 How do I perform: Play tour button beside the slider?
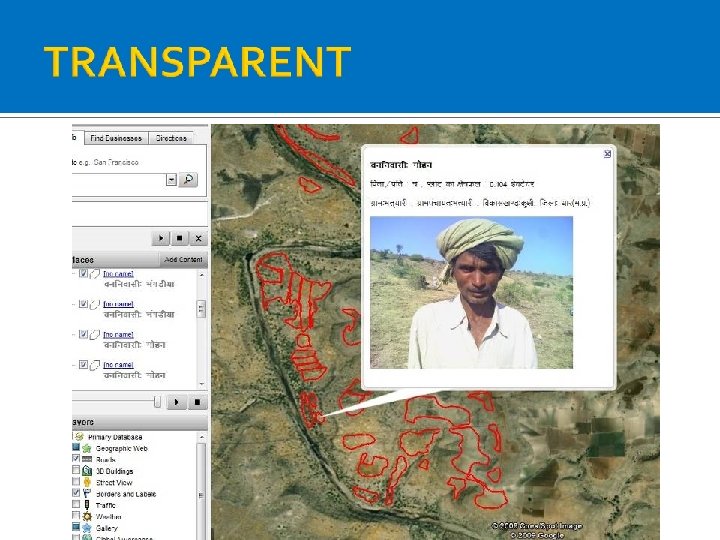[x=176, y=402]
